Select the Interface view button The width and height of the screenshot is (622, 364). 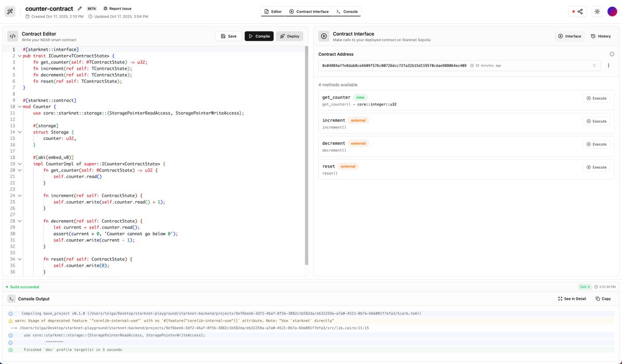tap(570, 36)
